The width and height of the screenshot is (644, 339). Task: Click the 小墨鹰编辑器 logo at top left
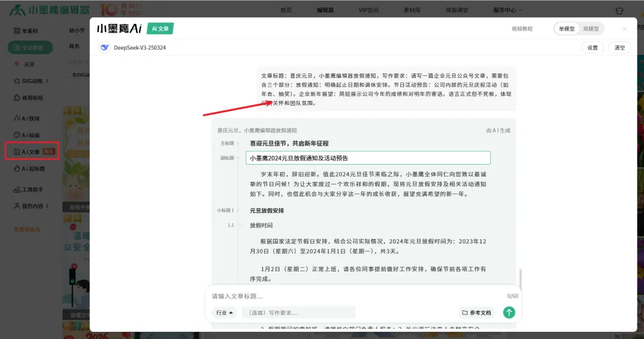[x=49, y=10]
